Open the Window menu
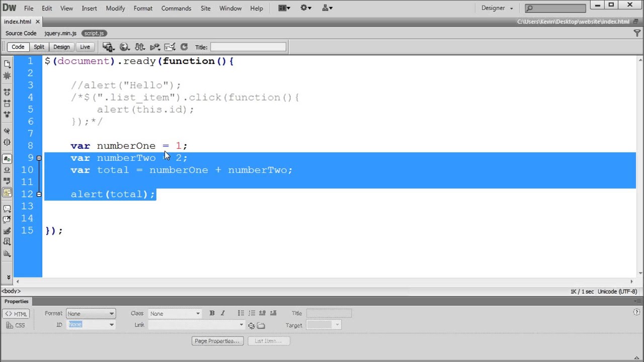Screen dimensions: 644x362 (230, 8)
